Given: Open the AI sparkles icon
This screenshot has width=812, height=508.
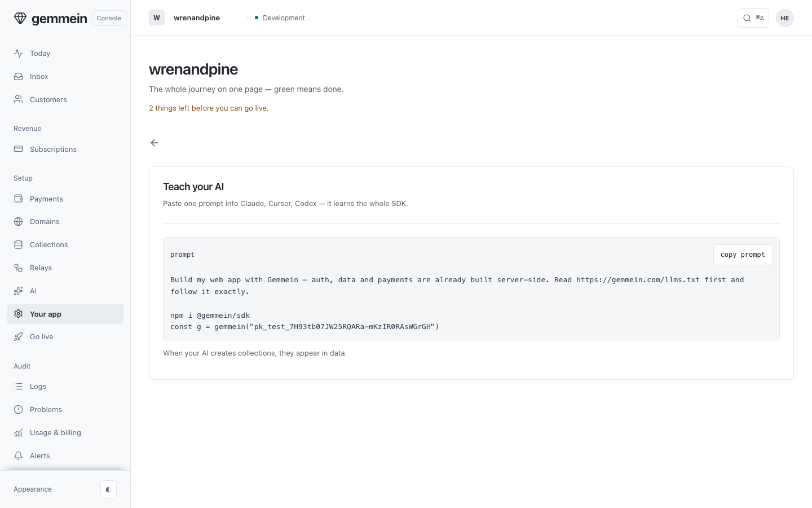Looking at the screenshot, I should (x=19, y=291).
